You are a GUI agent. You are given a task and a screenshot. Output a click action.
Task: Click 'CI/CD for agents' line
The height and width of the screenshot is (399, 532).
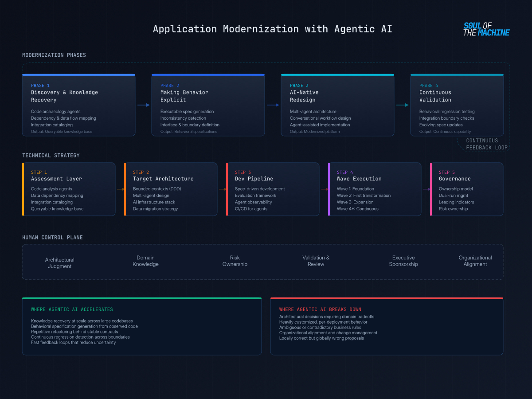point(251,209)
